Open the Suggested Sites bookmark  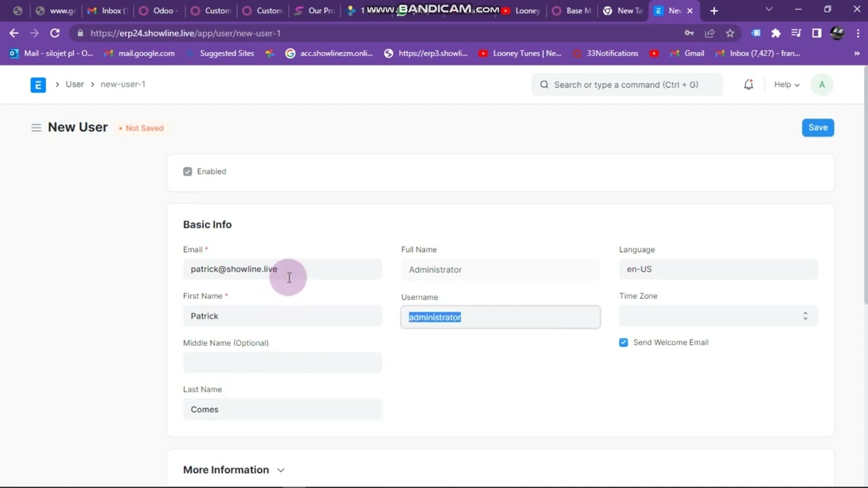pyautogui.click(x=220, y=54)
